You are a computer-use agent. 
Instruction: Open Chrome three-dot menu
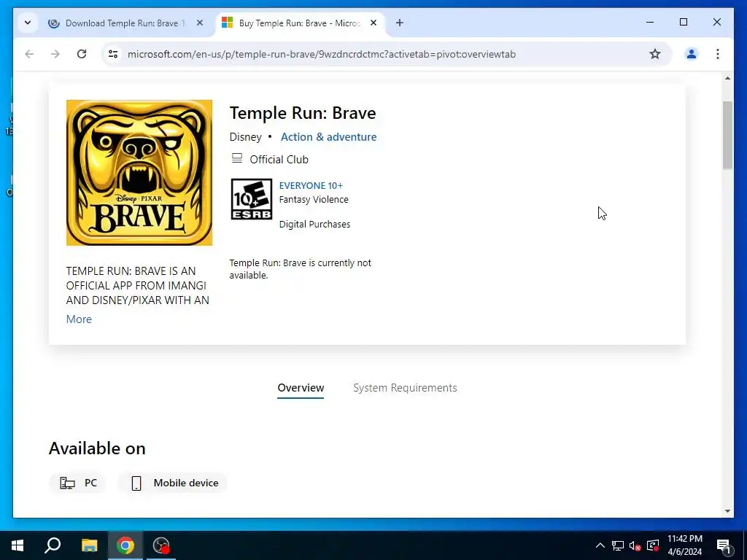(718, 54)
